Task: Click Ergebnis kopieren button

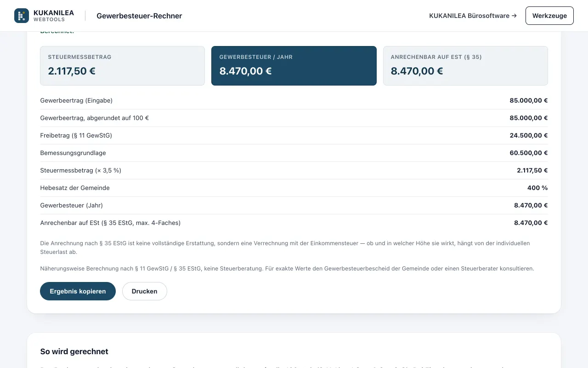Action: click(78, 291)
